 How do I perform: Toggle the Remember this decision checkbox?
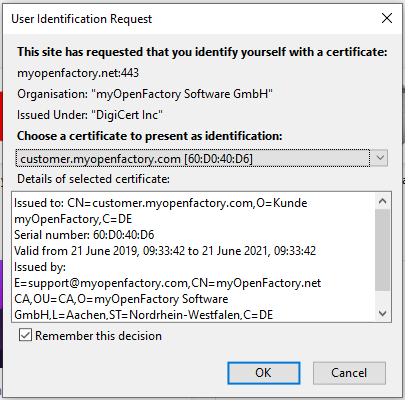[x=25, y=335]
